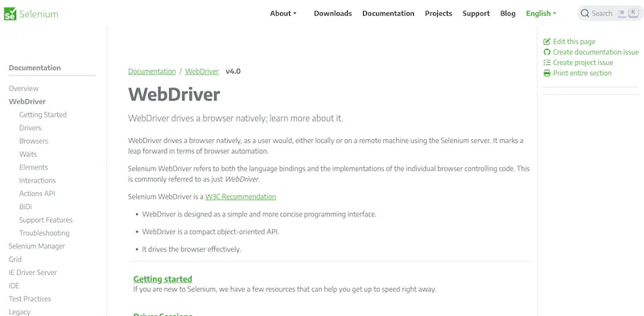Open the Edit this page link

tap(574, 42)
